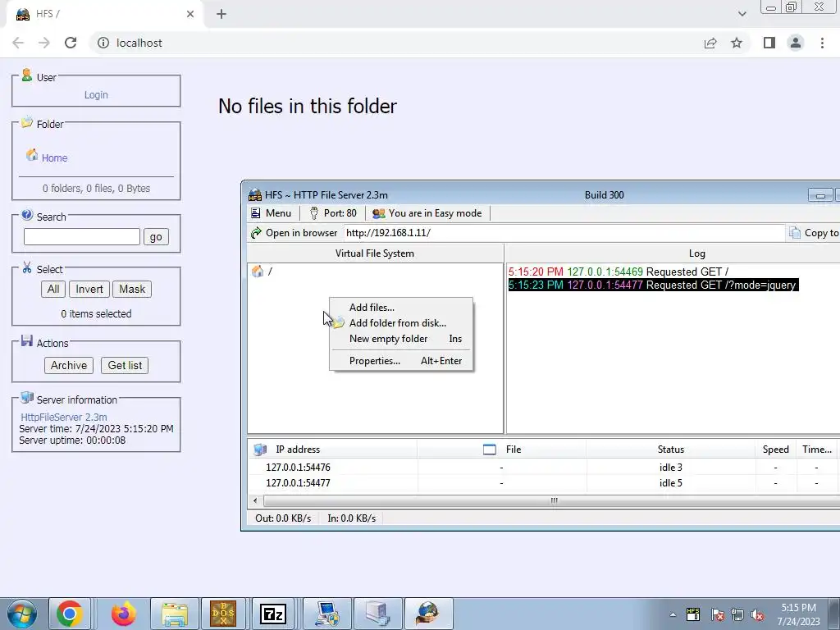Click the Status column header

(671, 450)
